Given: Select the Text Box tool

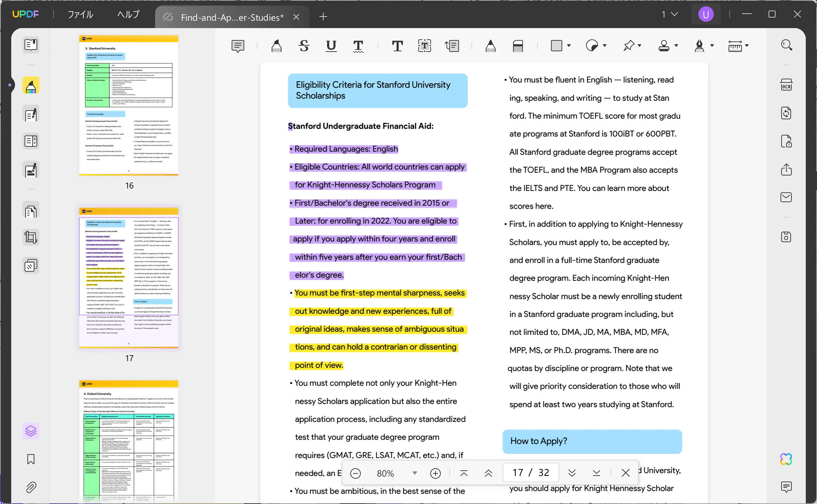Looking at the screenshot, I should pyautogui.click(x=425, y=46).
